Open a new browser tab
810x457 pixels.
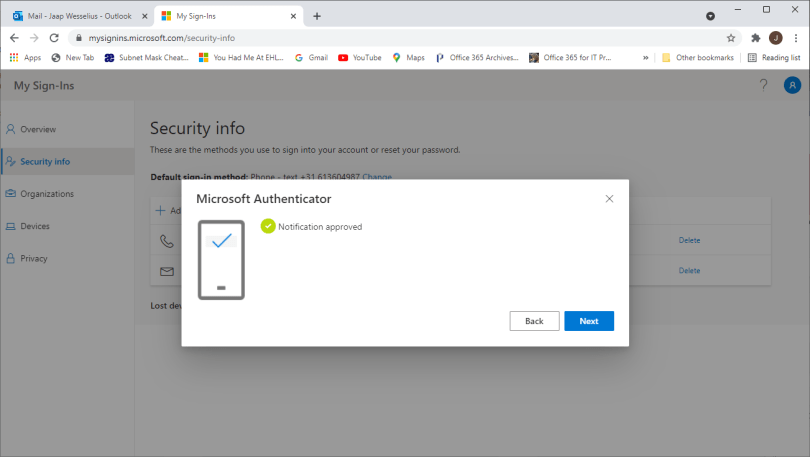point(317,16)
